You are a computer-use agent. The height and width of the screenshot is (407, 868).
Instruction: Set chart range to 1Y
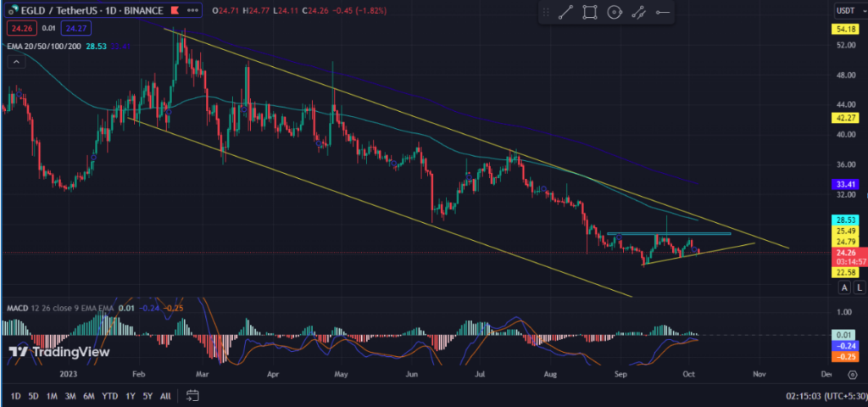coord(131,396)
